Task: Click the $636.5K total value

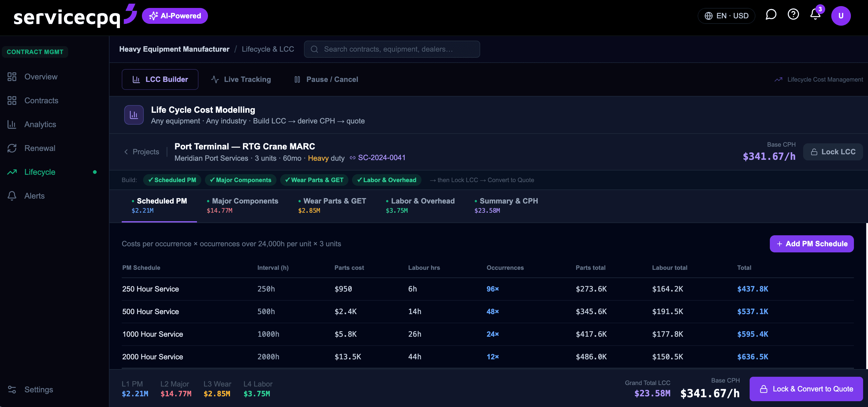Action: pos(752,357)
